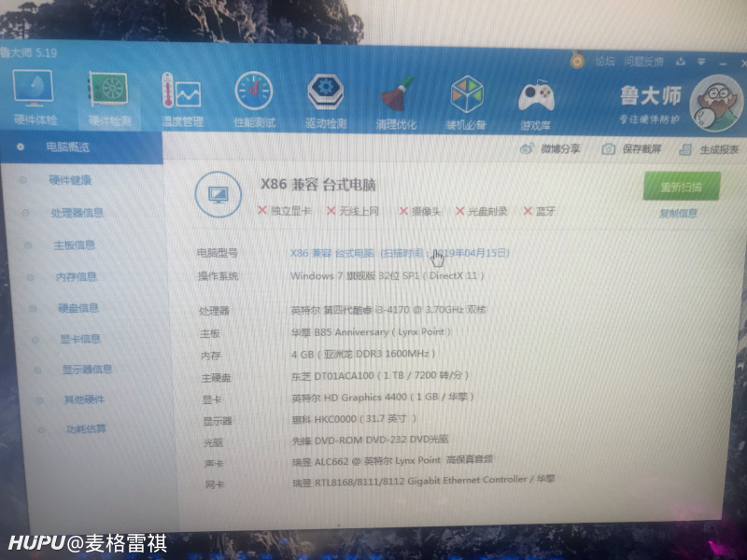Click the HD Graphics 4400 graphics card value
The width and height of the screenshot is (747, 560).
point(383,397)
